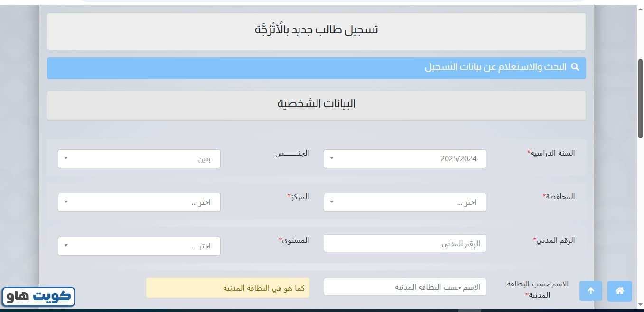Screen dimensions: 644x312
Task: Click the yellow civil ID name hint box
Action: click(x=228, y=288)
